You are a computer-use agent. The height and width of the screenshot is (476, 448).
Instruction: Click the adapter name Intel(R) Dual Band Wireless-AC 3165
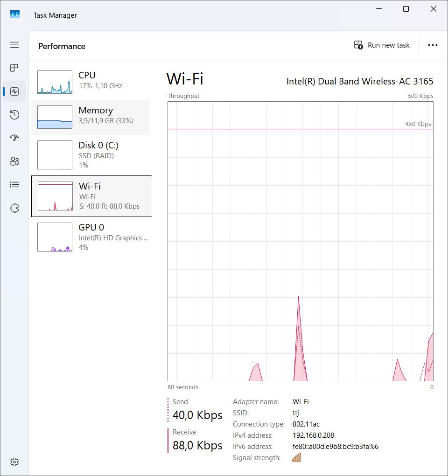click(360, 81)
